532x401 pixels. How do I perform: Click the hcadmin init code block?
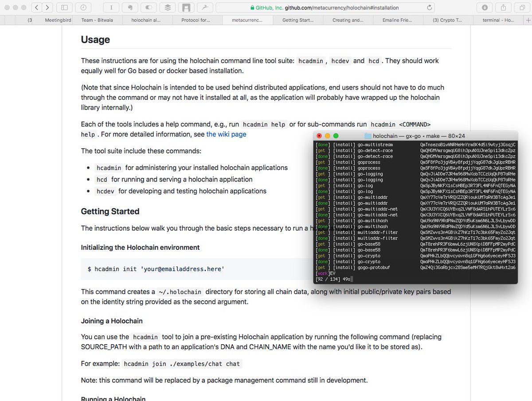click(x=197, y=269)
